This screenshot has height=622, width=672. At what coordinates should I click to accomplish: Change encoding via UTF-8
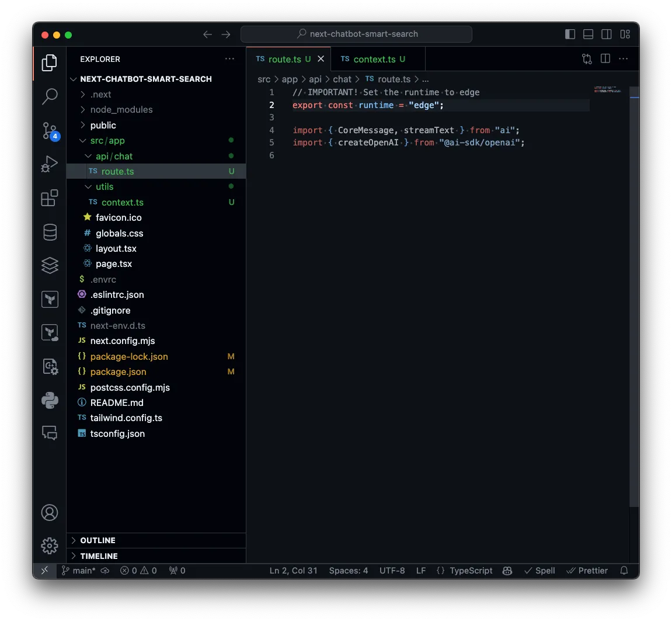pos(392,571)
